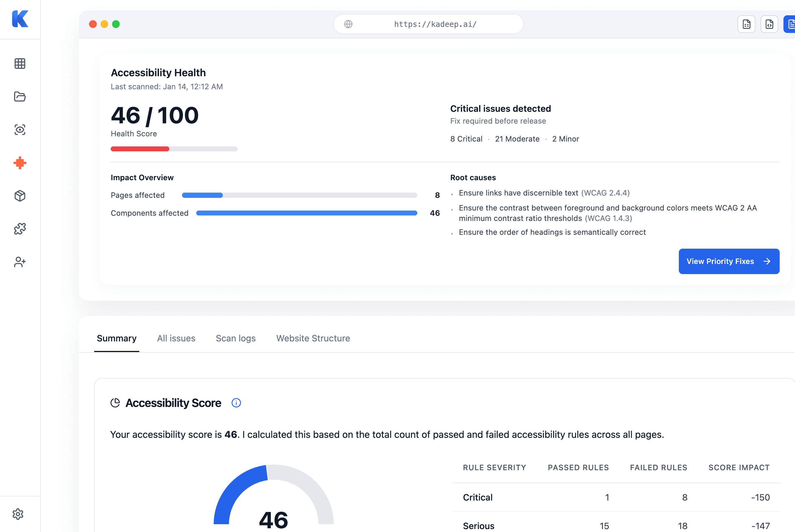The image size is (795, 532).
Task: Click the code file export icon
Action: click(769, 24)
